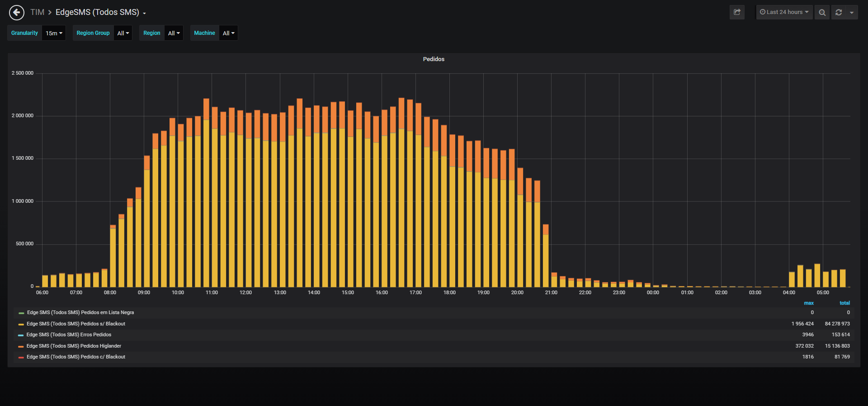Click the TIM breadcrumb link
Image resolution: width=868 pixels, height=406 pixels.
(x=37, y=12)
